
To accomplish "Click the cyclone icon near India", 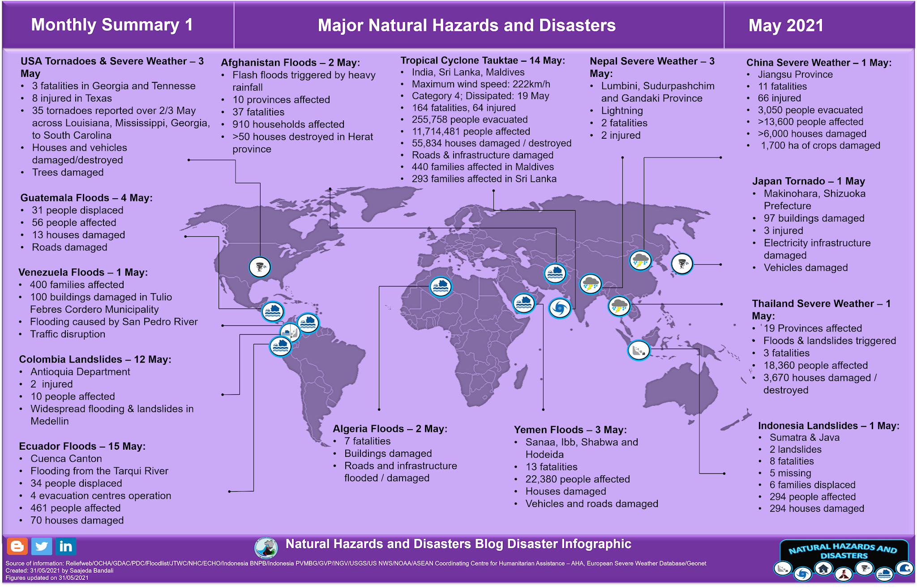I will [x=560, y=308].
